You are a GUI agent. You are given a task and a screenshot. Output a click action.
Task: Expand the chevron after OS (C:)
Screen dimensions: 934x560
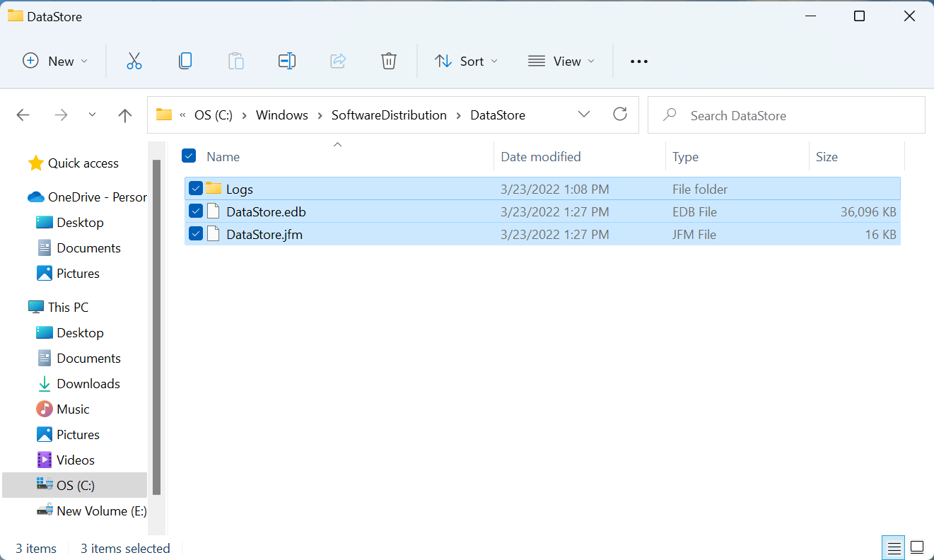244,115
